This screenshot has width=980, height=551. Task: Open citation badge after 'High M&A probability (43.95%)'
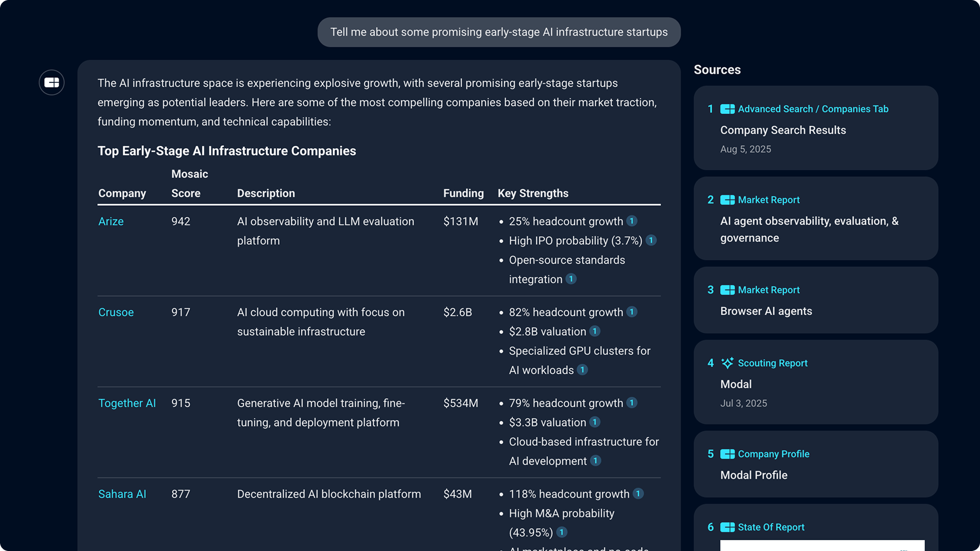(x=563, y=532)
